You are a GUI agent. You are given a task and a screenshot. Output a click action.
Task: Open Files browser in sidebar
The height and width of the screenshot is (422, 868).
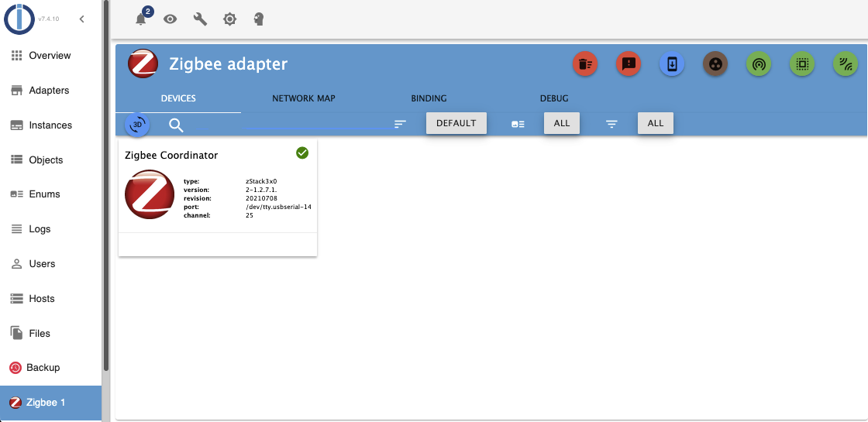[x=51, y=334]
